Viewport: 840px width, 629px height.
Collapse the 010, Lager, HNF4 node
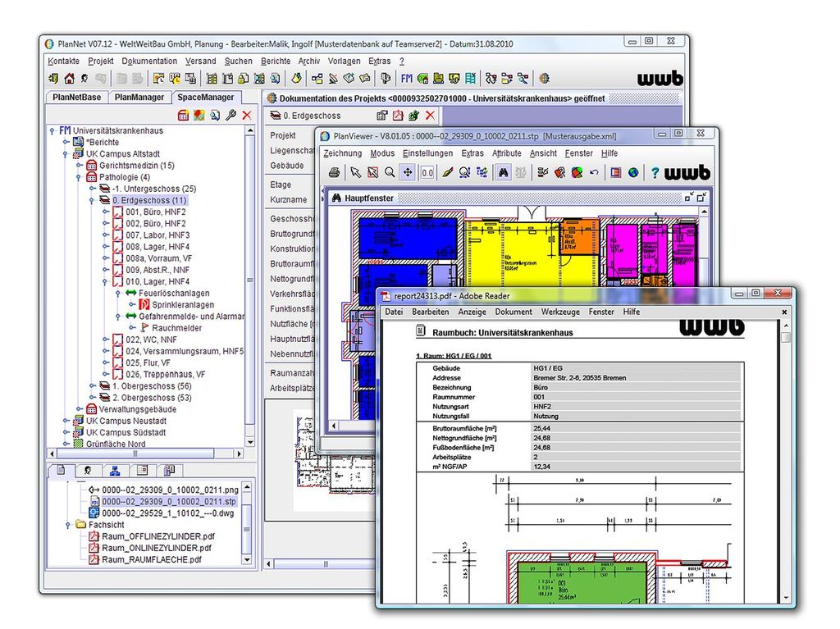coord(106,282)
